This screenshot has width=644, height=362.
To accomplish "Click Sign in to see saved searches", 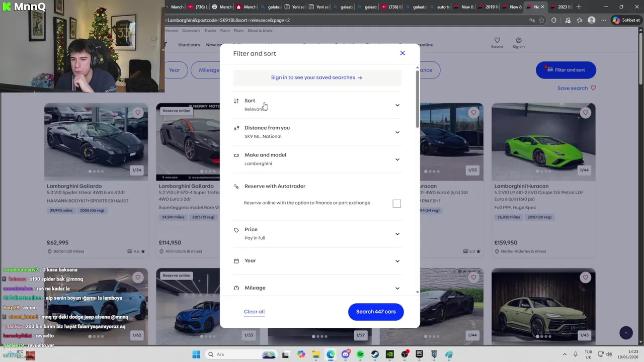I will [316, 77].
